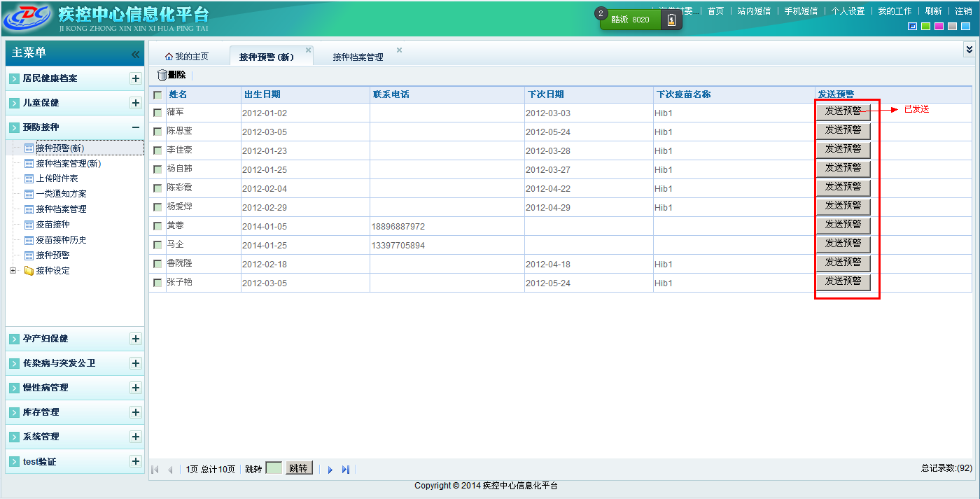Open 上传附件表 in the sidebar tree
This screenshot has width=980, height=499.
click(x=57, y=179)
